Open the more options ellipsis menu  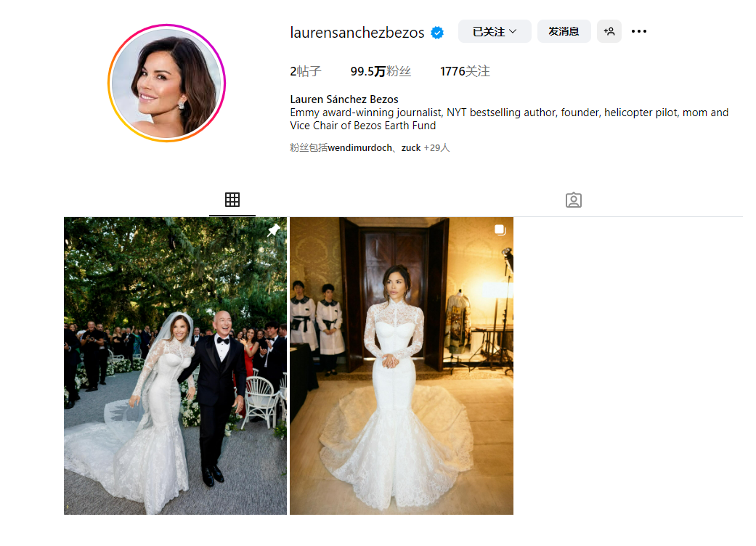(639, 31)
